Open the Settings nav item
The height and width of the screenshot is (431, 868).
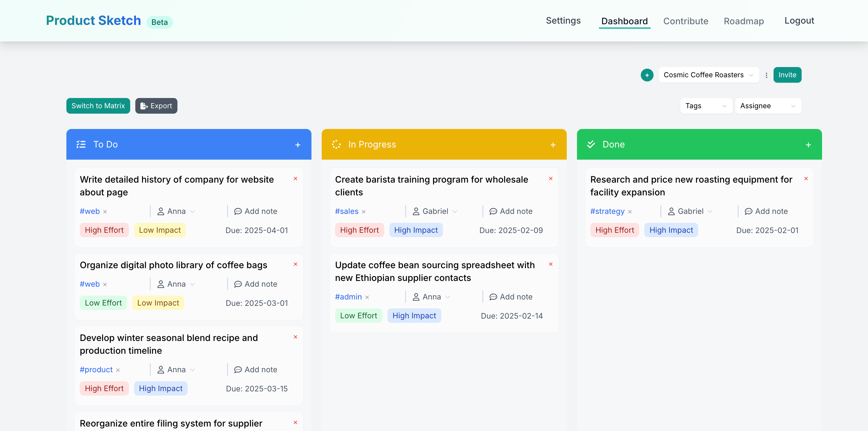(x=563, y=20)
